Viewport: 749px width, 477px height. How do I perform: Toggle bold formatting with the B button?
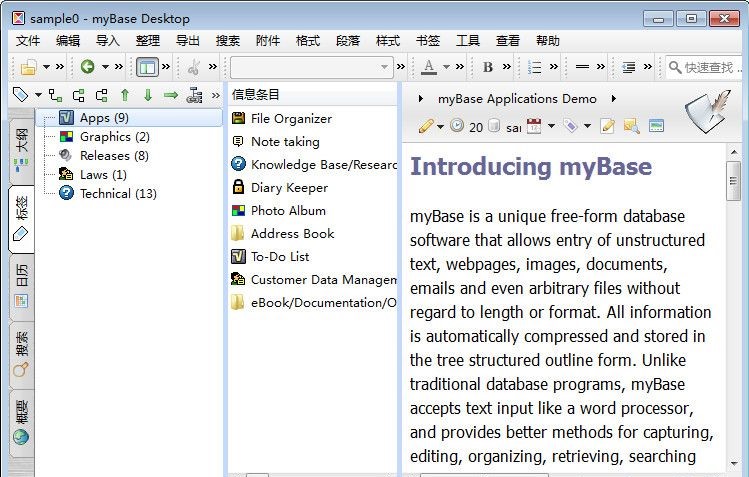coord(488,67)
